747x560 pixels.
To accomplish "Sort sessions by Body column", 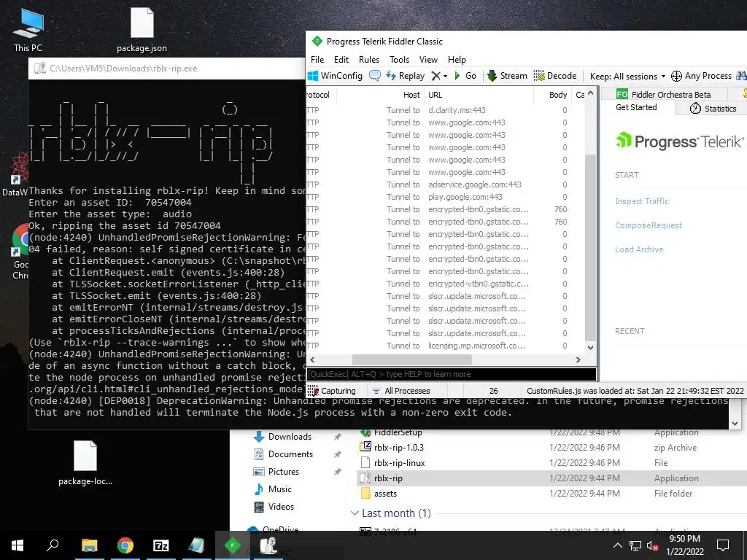I will [551, 95].
